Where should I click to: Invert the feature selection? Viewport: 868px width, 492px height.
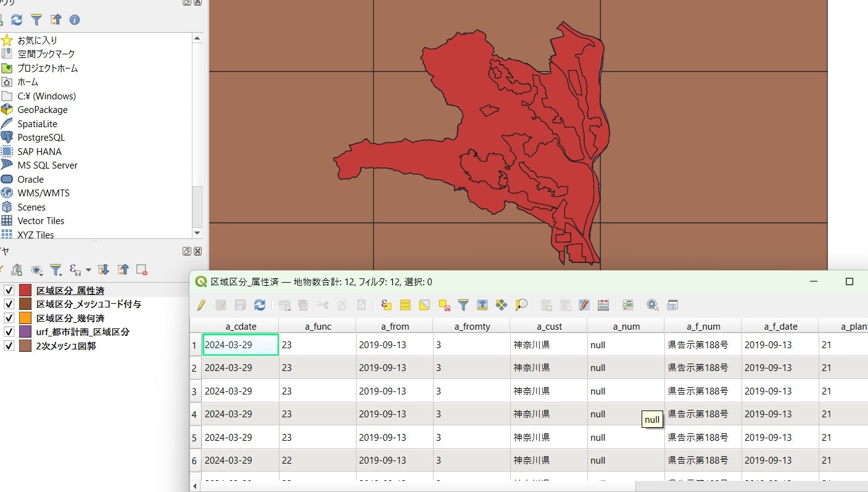(x=424, y=305)
